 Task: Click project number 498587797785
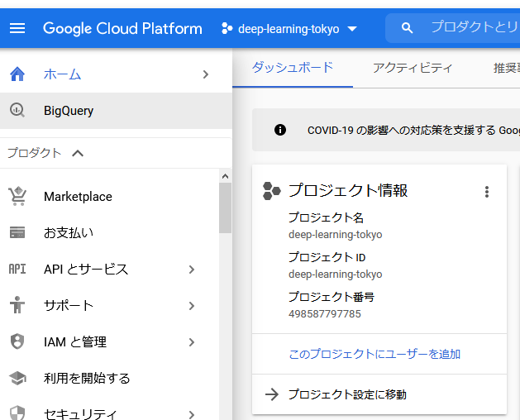click(x=325, y=314)
